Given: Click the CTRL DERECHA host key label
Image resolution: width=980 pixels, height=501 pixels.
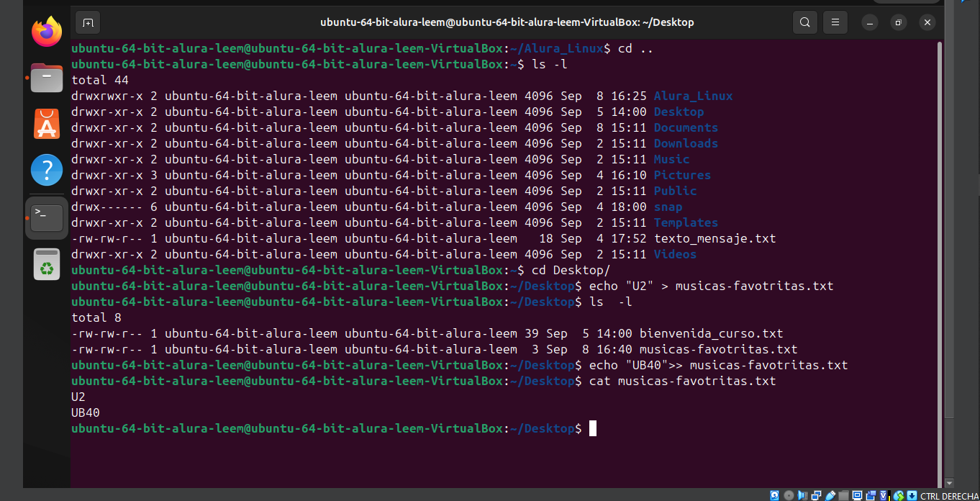Looking at the screenshot, I should click(x=949, y=495).
